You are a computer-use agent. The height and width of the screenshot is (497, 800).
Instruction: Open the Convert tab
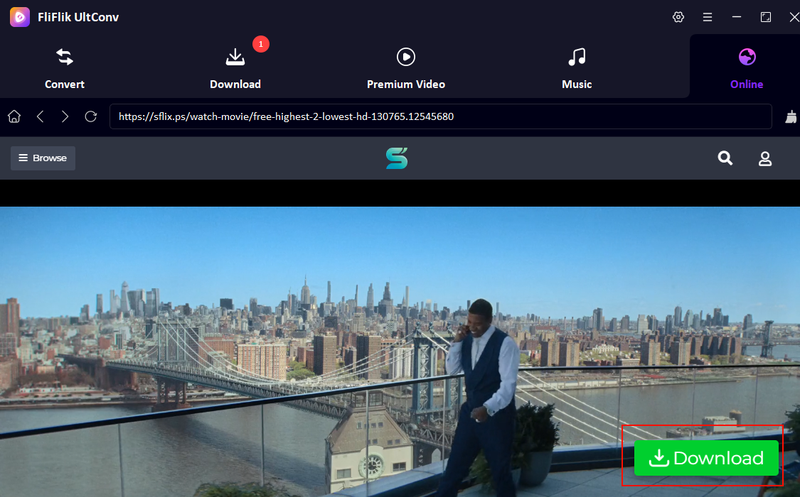[64, 68]
